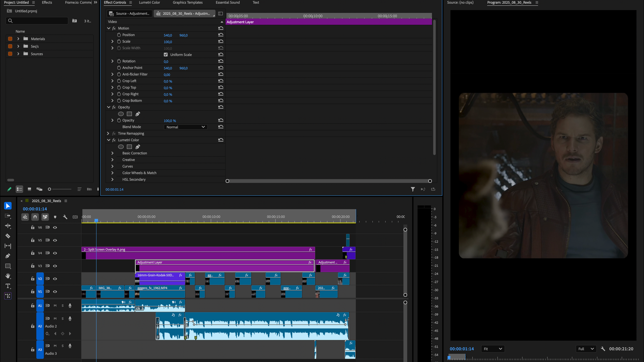Select the Ripple Edit tool
Screen dimensions: 644x362
click(x=8, y=226)
